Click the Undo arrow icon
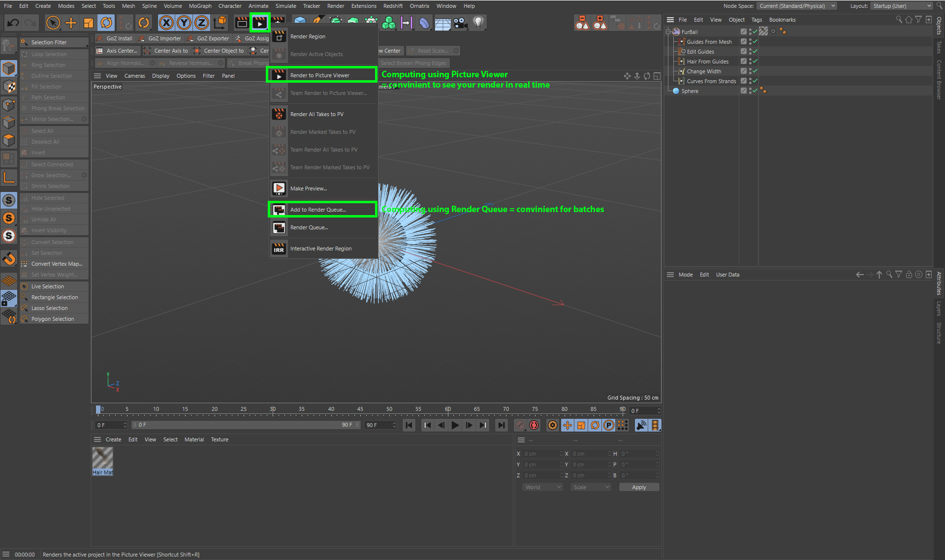The height and width of the screenshot is (560, 945). (x=13, y=23)
